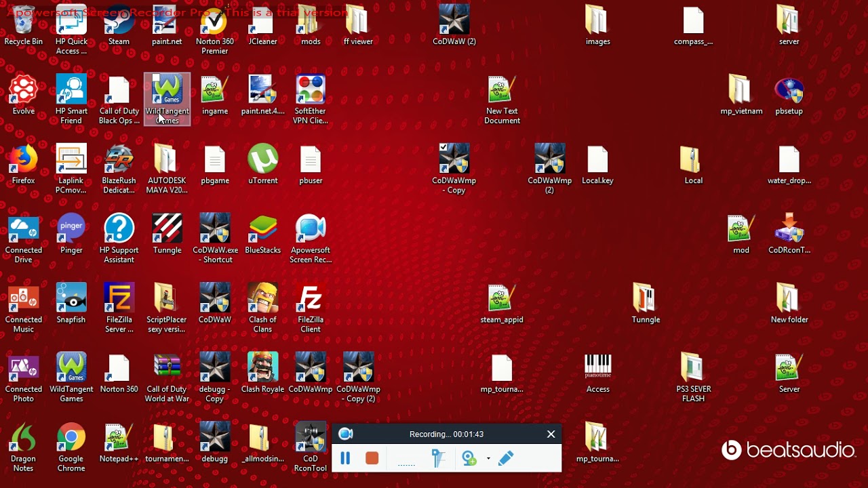The width and height of the screenshot is (868, 488).
Task: Click the Recording 00:01:43 timer text
Action: (x=446, y=434)
